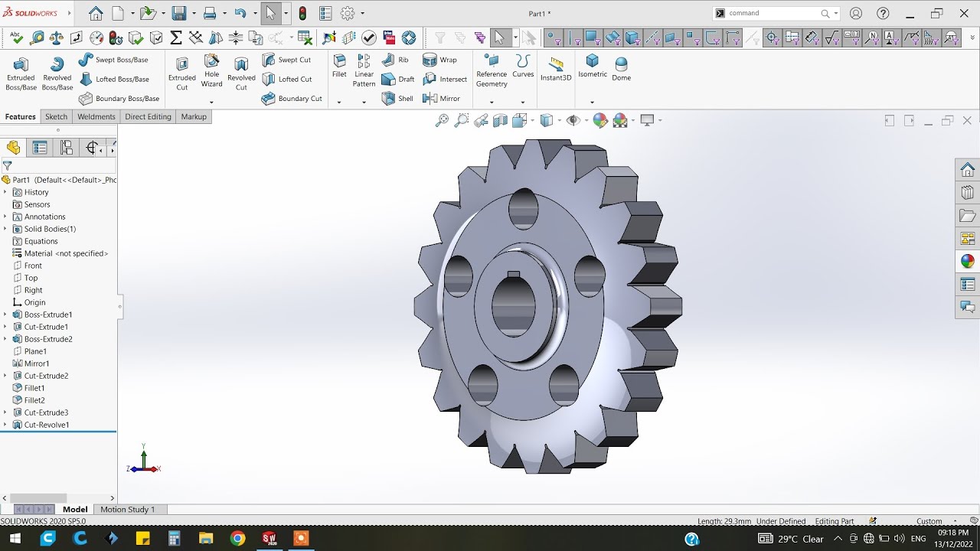Image resolution: width=980 pixels, height=551 pixels.
Task: Open the Markup tab
Action: [194, 116]
